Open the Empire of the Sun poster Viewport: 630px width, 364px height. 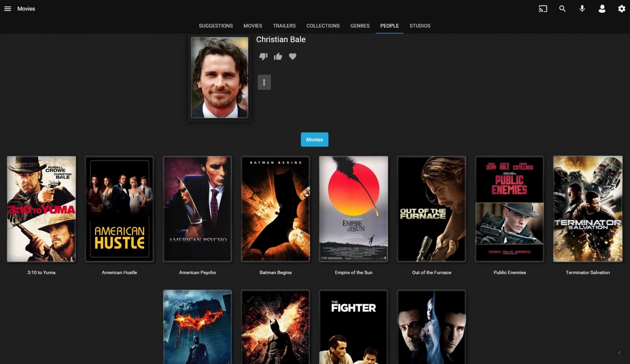point(354,209)
